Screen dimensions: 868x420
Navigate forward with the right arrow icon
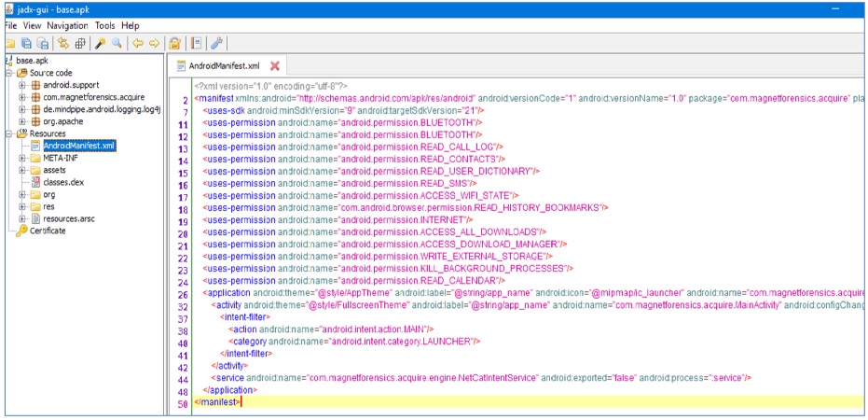click(x=153, y=43)
